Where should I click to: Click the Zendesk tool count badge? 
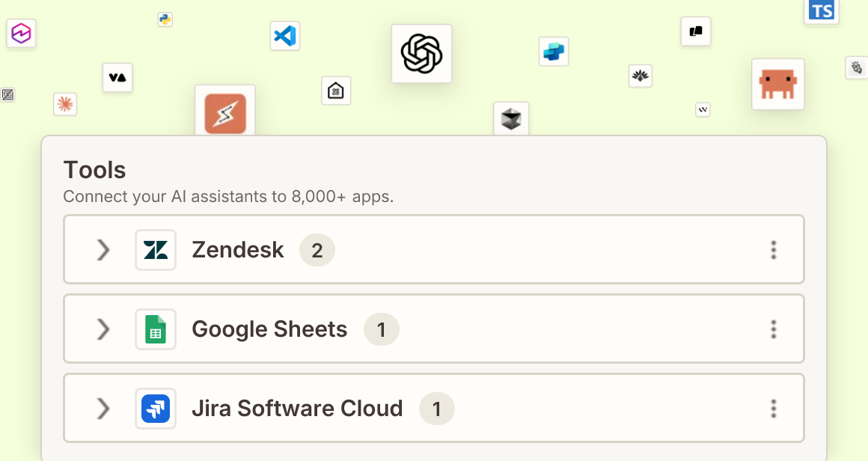pos(317,250)
